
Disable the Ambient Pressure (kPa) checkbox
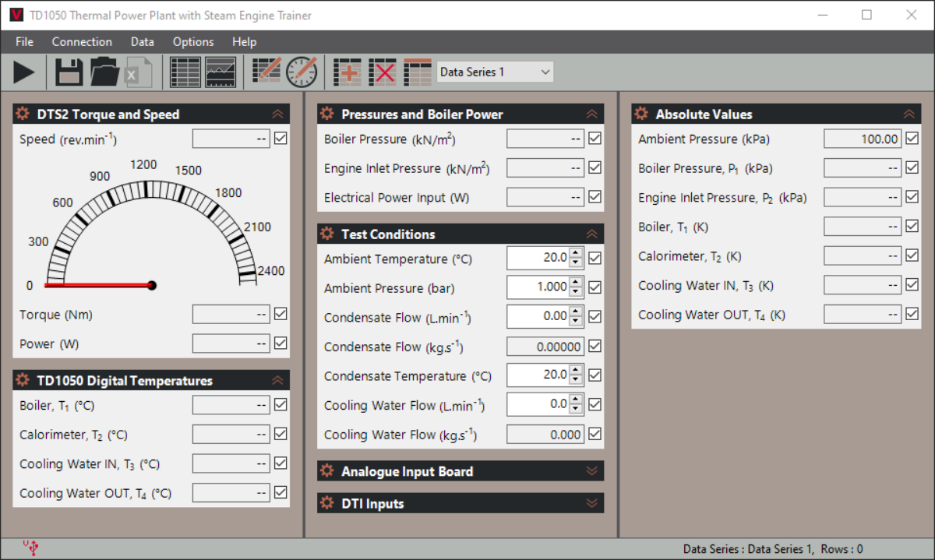click(x=912, y=139)
